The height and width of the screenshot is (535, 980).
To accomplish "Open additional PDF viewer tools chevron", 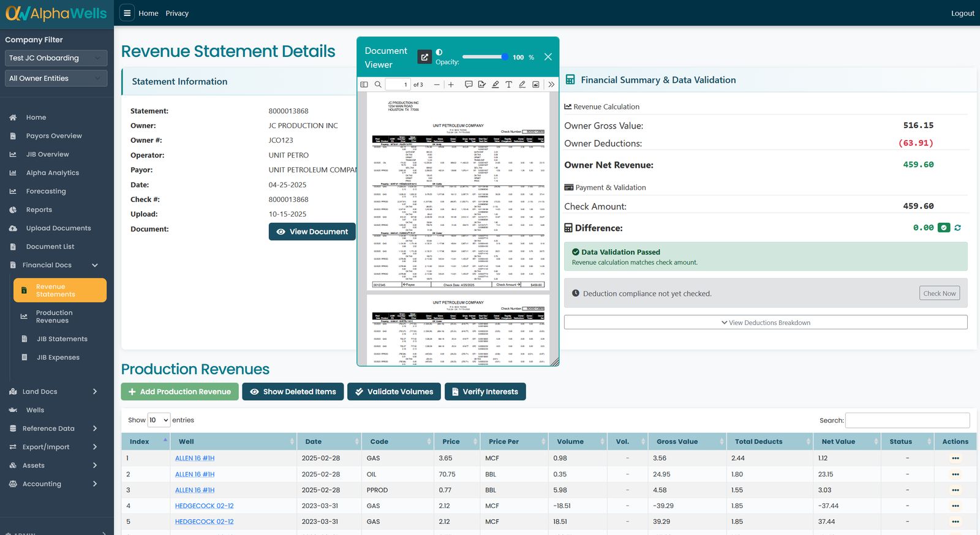I will [551, 84].
